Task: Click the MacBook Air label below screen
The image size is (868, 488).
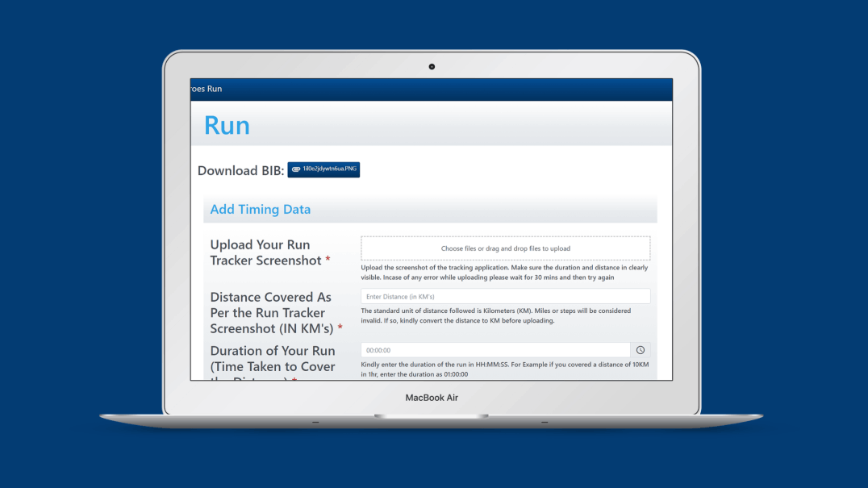Action: (x=432, y=398)
